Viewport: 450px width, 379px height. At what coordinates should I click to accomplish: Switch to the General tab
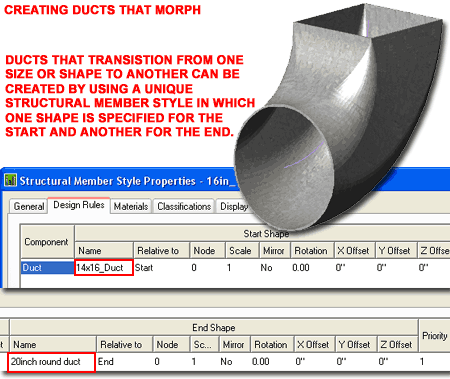[x=29, y=206]
